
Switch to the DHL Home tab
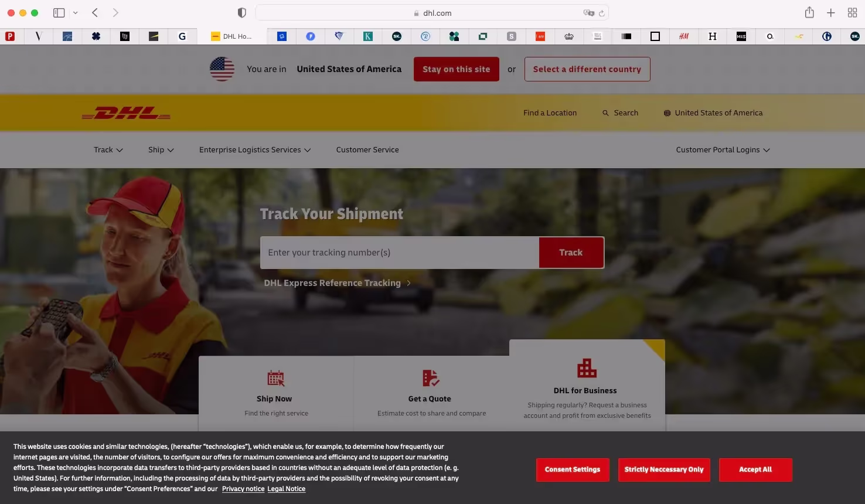231,36
